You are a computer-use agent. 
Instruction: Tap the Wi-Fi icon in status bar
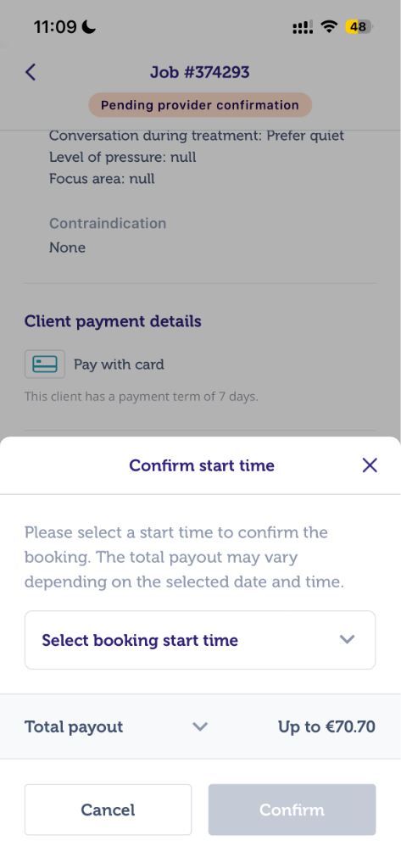pyautogui.click(x=330, y=26)
